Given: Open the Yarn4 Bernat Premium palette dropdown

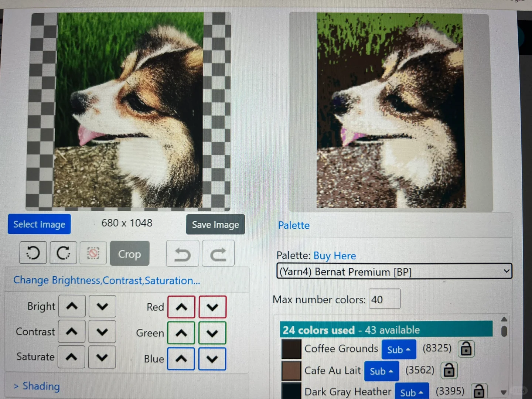Looking at the screenshot, I should pyautogui.click(x=394, y=272).
